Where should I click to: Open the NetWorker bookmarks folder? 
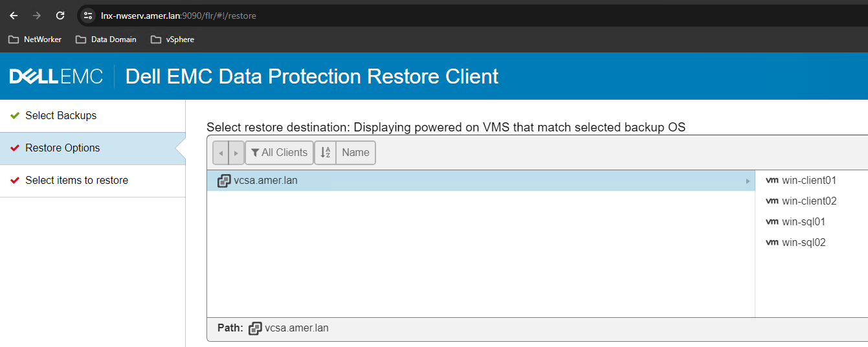tap(36, 39)
